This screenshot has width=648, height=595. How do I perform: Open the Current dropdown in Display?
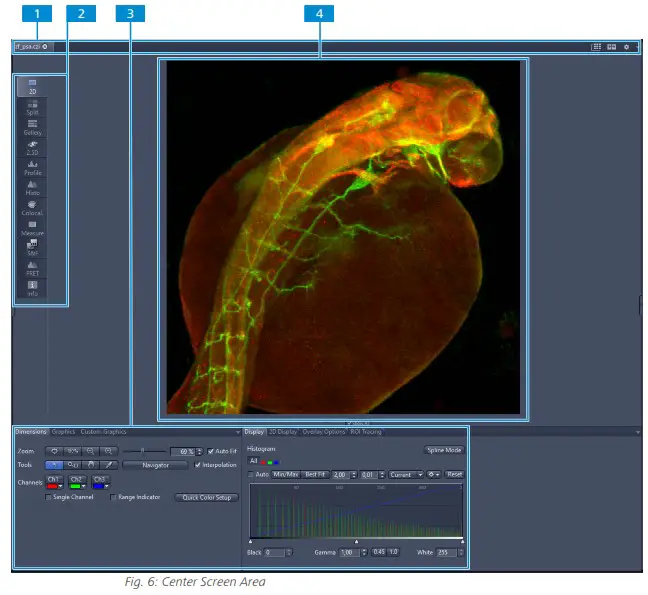pyautogui.click(x=406, y=475)
